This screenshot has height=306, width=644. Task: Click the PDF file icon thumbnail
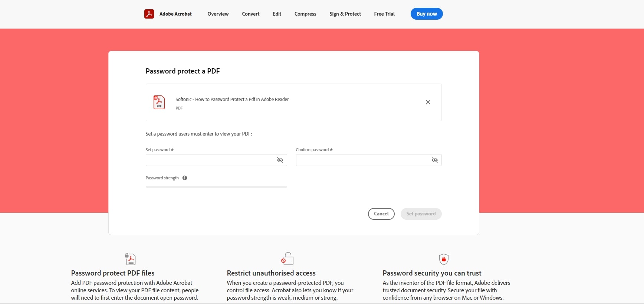tap(159, 102)
